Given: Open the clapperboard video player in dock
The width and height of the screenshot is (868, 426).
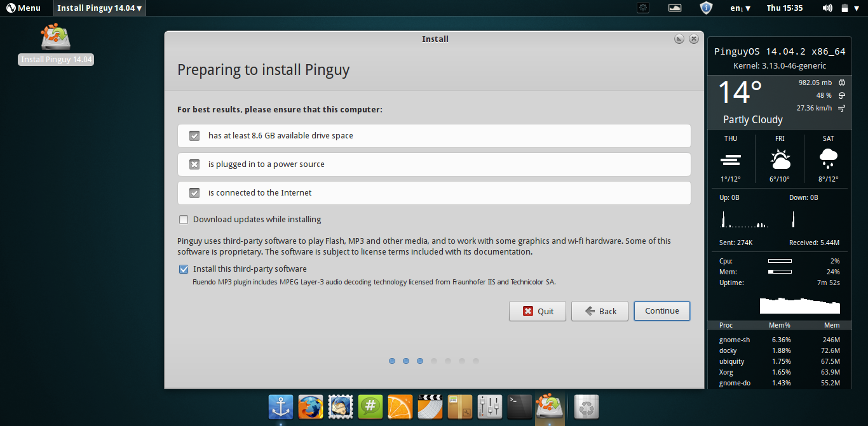Looking at the screenshot, I should tap(430, 406).
